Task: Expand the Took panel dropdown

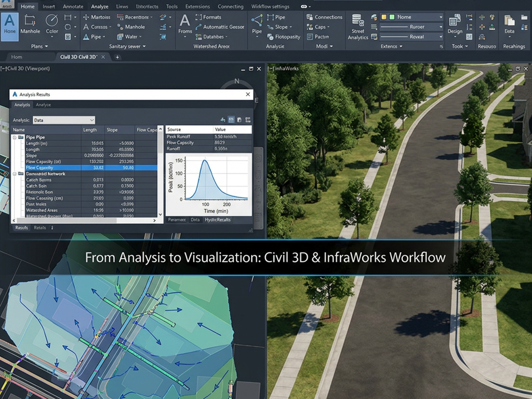Action: point(460,46)
